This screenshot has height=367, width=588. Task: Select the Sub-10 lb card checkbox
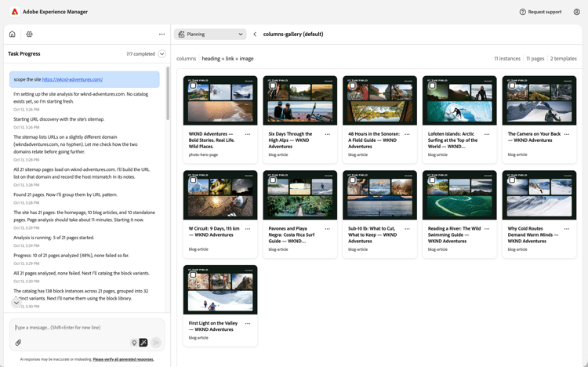tap(353, 180)
